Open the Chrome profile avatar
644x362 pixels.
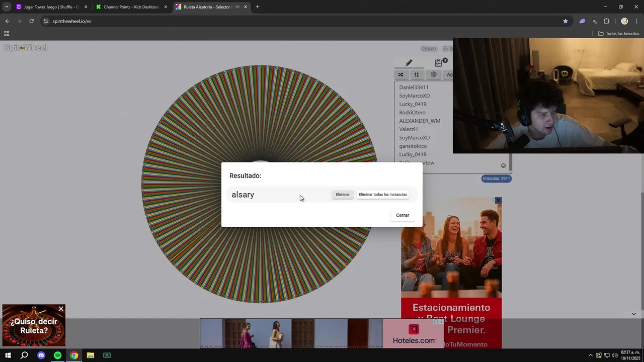(x=624, y=21)
